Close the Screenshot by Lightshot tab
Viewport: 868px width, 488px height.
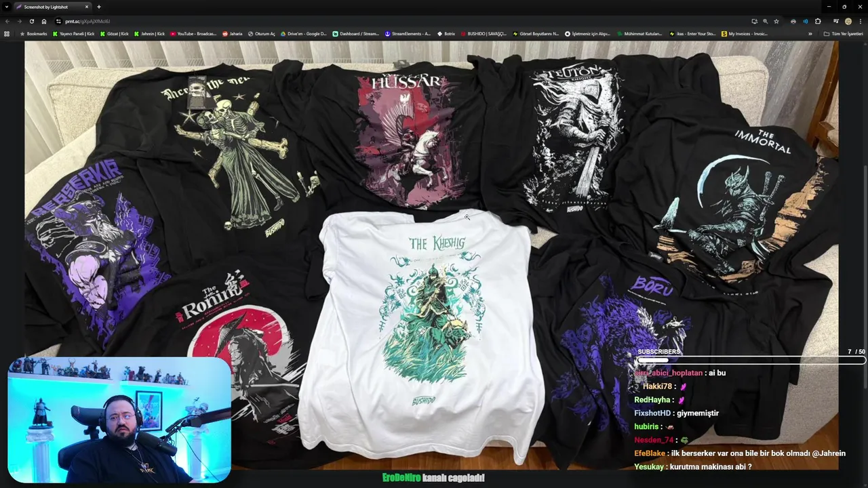click(87, 7)
